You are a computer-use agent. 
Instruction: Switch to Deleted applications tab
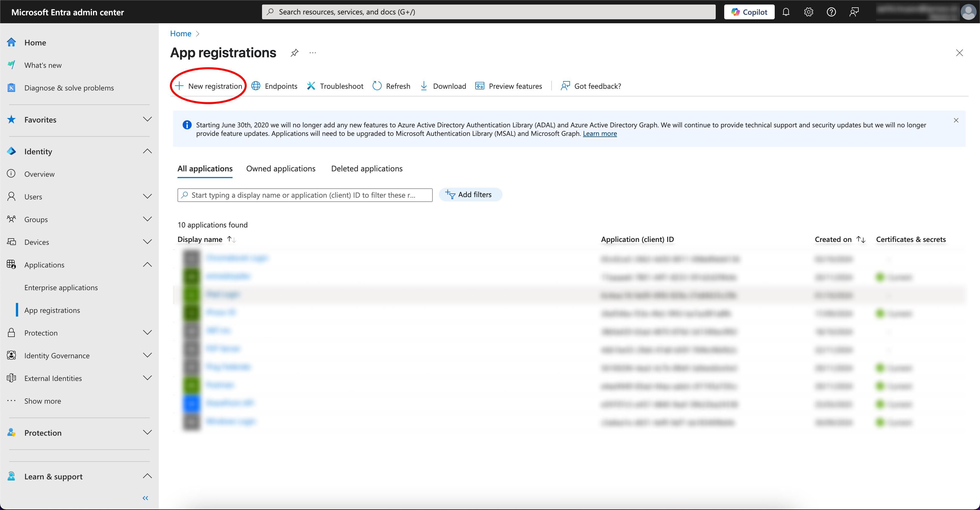point(367,168)
